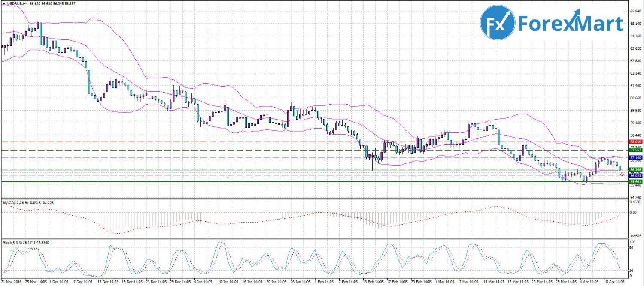Select the blue 56.023 price level label

click(635, 176)
